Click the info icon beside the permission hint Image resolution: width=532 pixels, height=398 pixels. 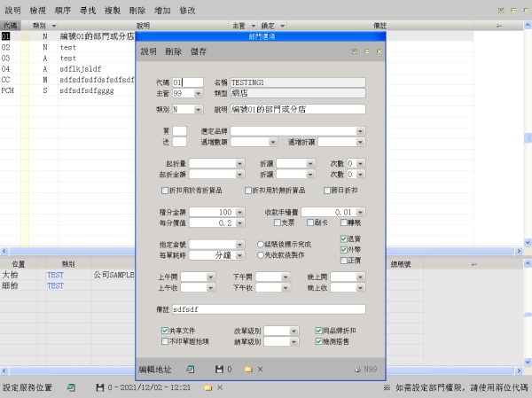tap(387, 388)
